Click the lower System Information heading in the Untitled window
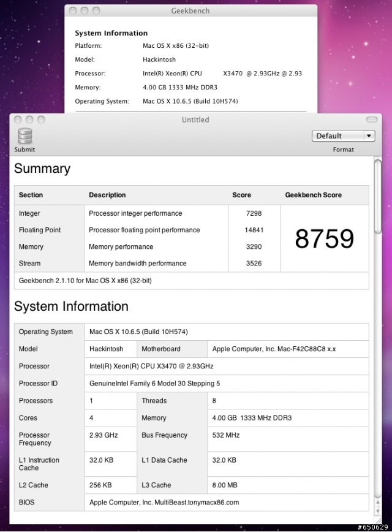The height and width of the screenshot is (532, 392). tap(71, 306)
